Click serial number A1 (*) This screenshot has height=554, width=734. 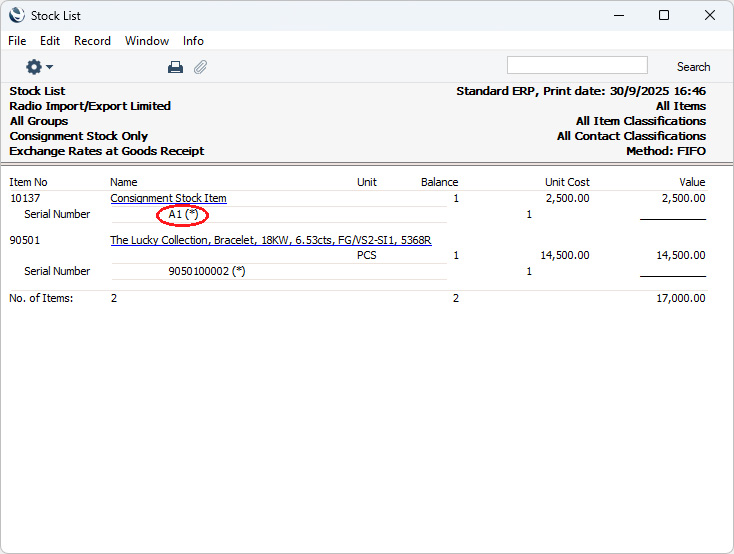pos(183,214)
